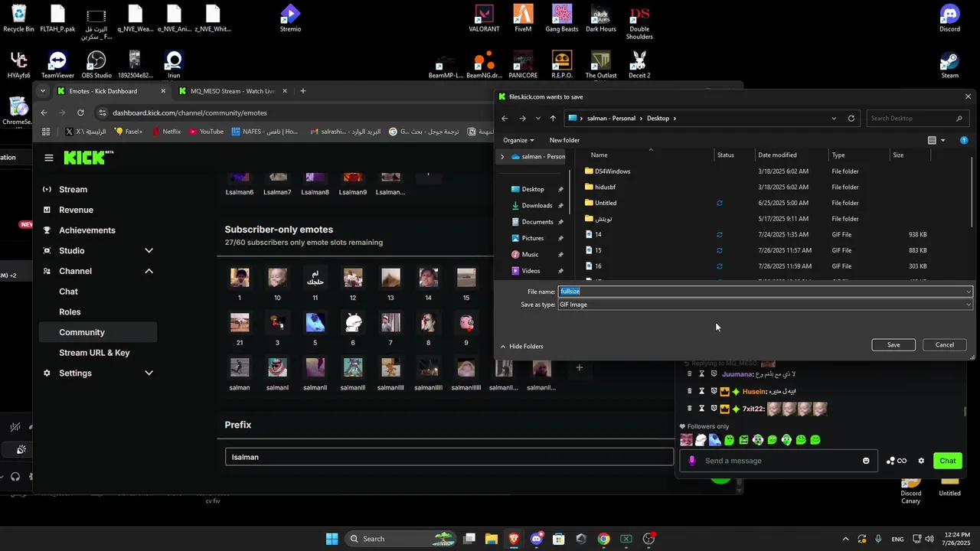Click the Stream icon in the Kick sidebar
The height and width of the screenshot is (551, 980).
point(47,189)
